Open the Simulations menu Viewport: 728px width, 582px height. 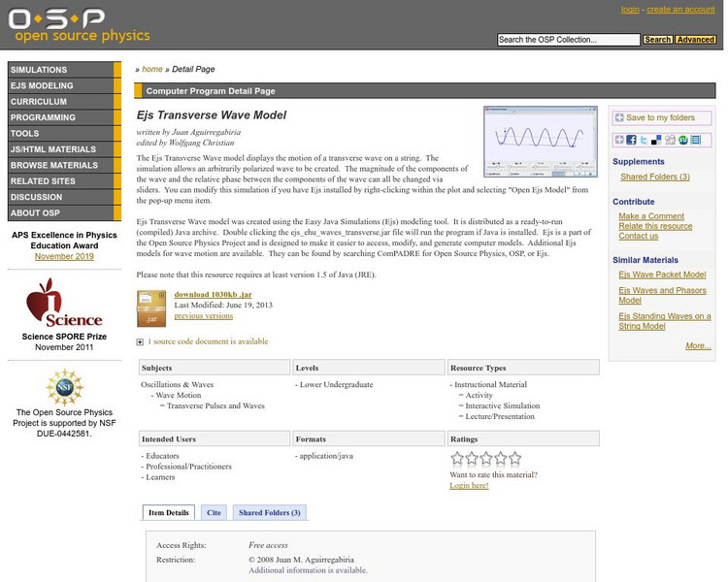click(x=64, y=70)
